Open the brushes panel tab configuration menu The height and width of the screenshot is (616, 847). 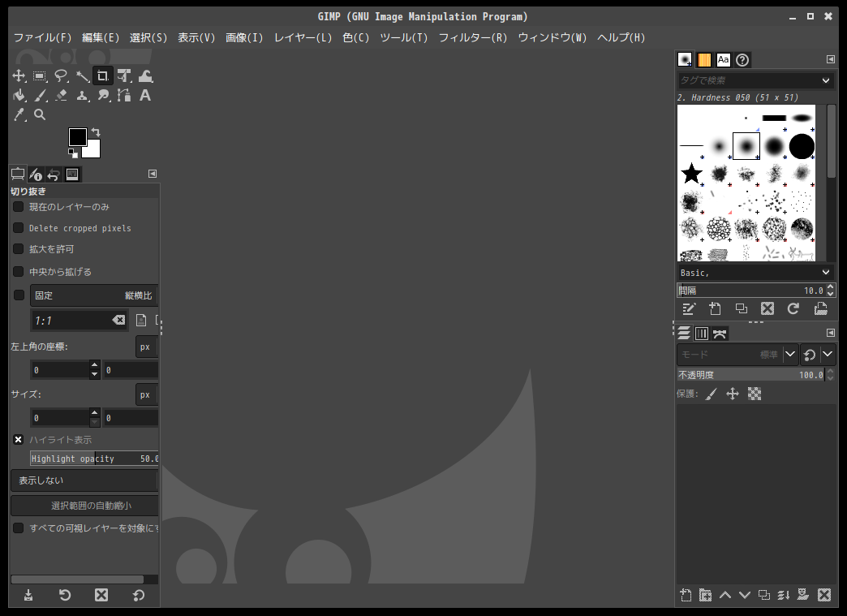tap(831, 59)
